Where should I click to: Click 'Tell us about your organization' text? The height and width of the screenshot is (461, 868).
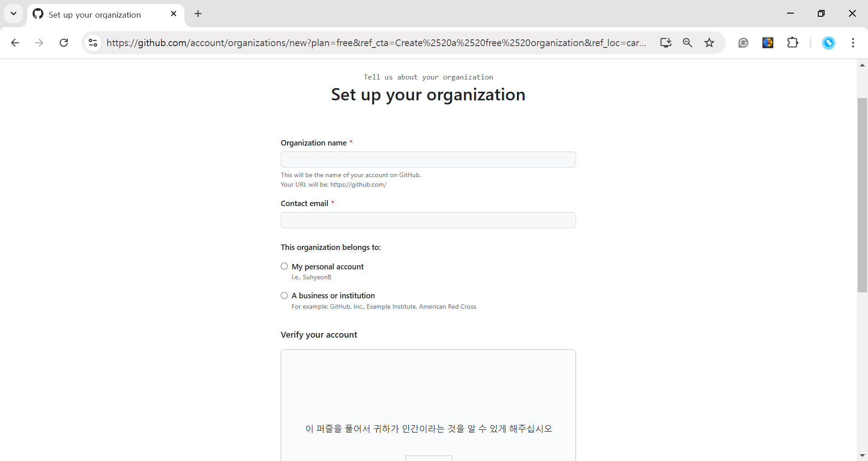[428, 77]
